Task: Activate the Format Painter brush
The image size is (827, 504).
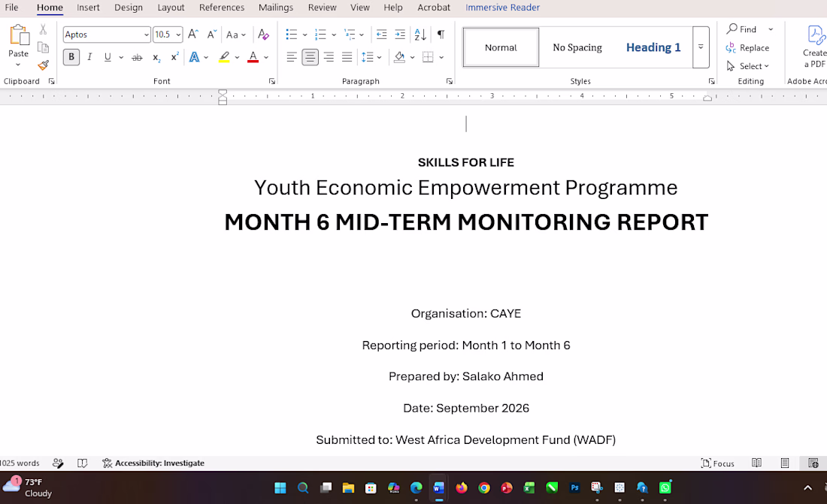Action: tap(44, 65)
